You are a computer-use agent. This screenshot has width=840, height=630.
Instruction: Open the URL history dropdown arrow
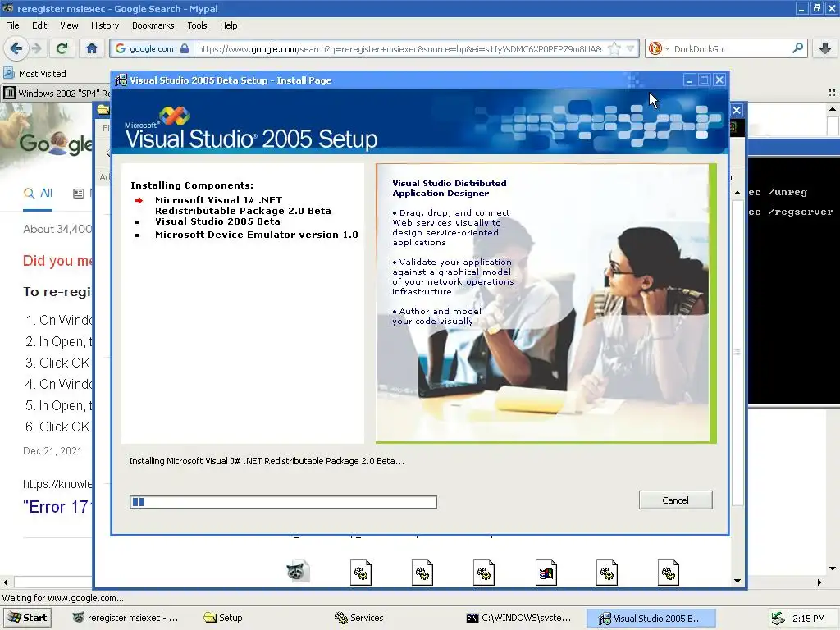point(631,48)
